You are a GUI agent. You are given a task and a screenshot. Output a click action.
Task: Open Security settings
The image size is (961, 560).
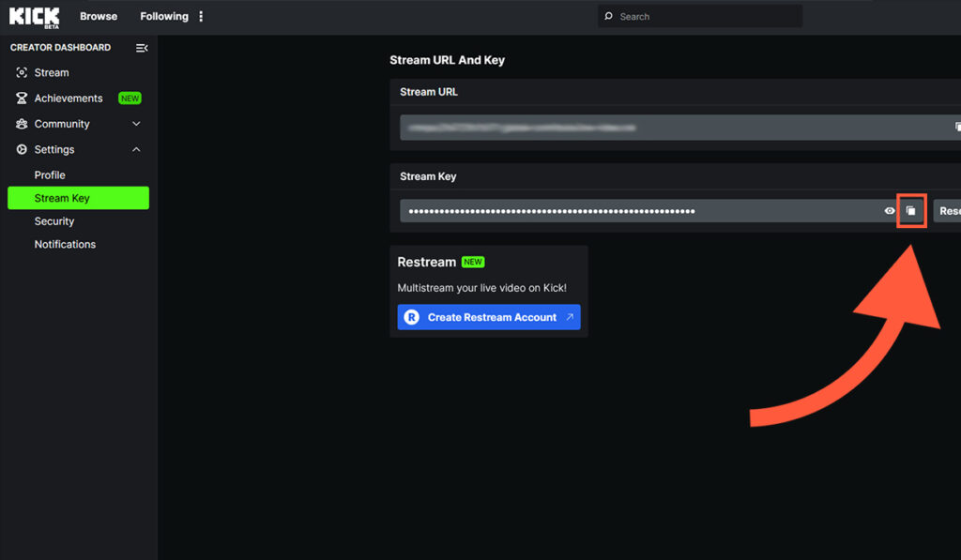(53, 220)
